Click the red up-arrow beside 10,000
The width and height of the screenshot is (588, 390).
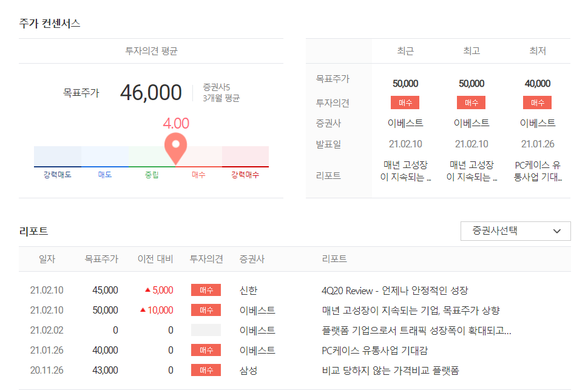(143, 310)
